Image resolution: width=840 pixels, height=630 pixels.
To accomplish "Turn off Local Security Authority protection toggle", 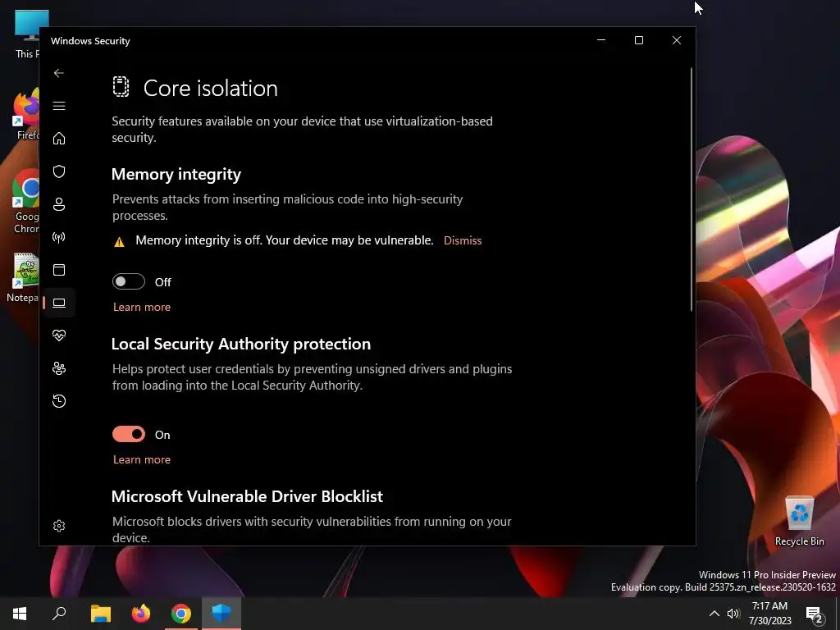I will 129,434.
